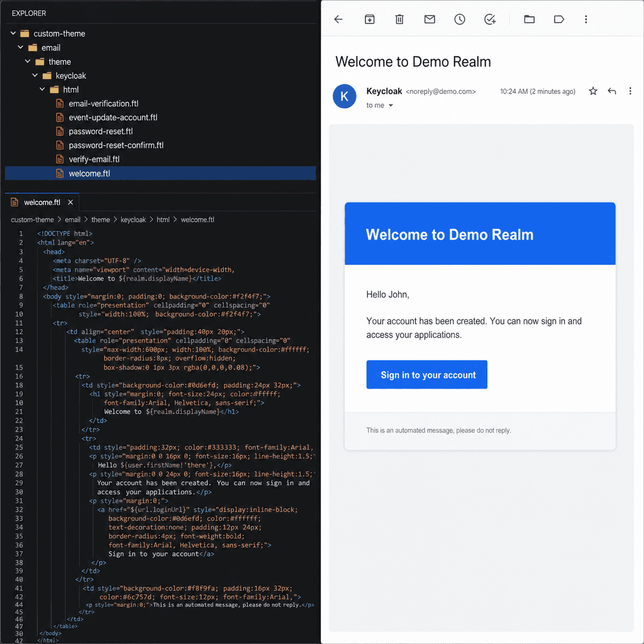
Task: Collapse the custom-theme folder
Action: (13, 33)
